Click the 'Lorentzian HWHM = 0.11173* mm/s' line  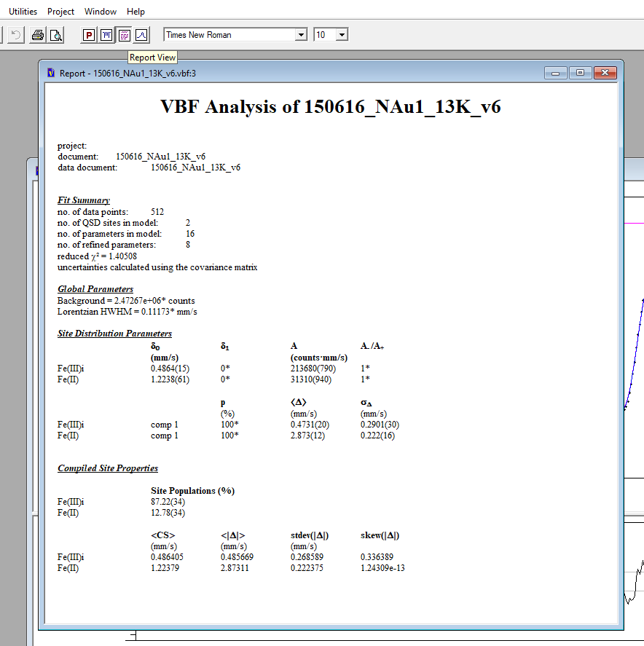click(x=127, y=312)
